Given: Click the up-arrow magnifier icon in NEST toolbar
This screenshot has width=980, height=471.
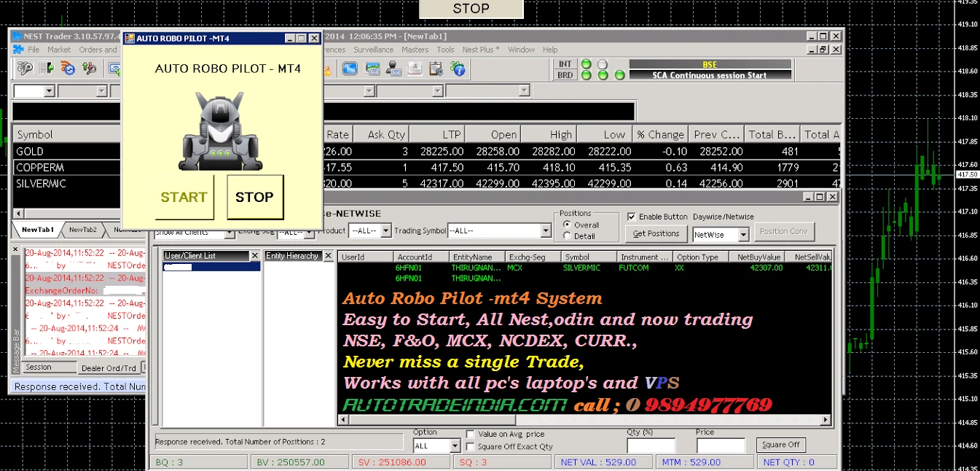Looking at the screenshot, I should 90,69.
